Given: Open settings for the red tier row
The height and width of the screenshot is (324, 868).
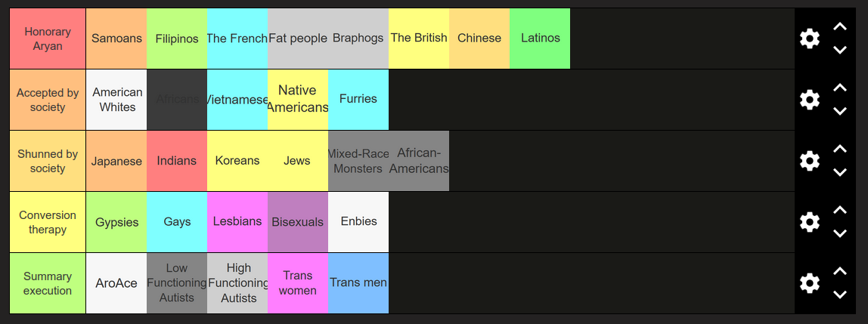Looking at the screenshot, I should point(809,39).
